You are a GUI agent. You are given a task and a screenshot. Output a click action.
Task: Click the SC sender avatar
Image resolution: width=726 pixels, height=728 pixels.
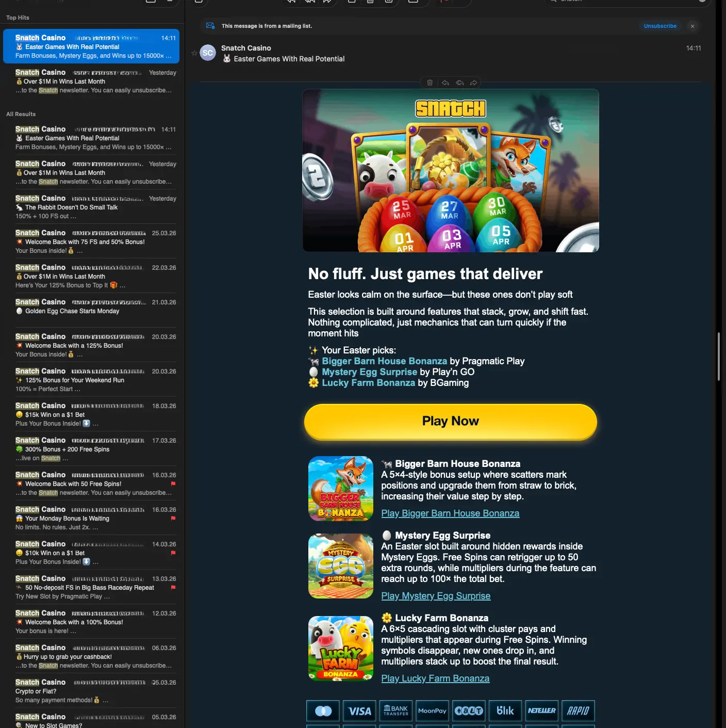208,53
